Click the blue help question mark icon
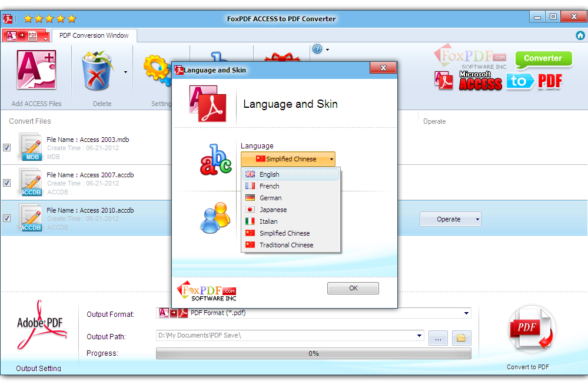 point(317,49)
